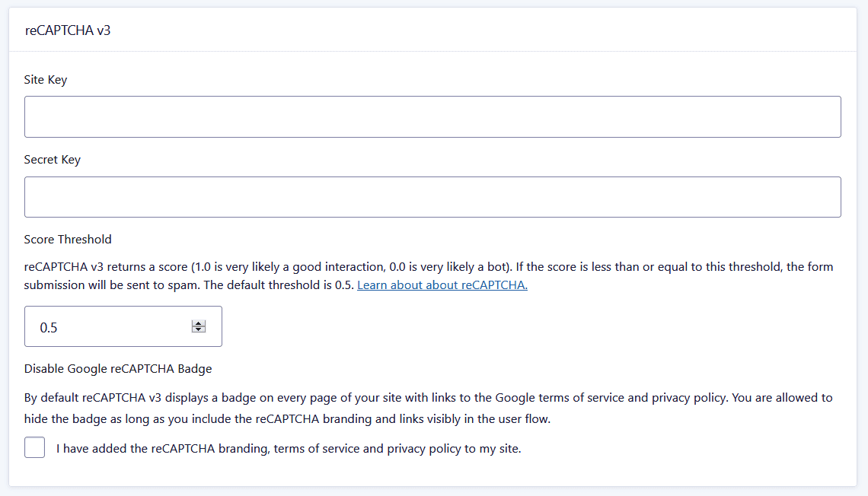Select the Secret Key label
Image resolution: width=868 pixels, height=496 pixels.
click(x=50, y=159)
